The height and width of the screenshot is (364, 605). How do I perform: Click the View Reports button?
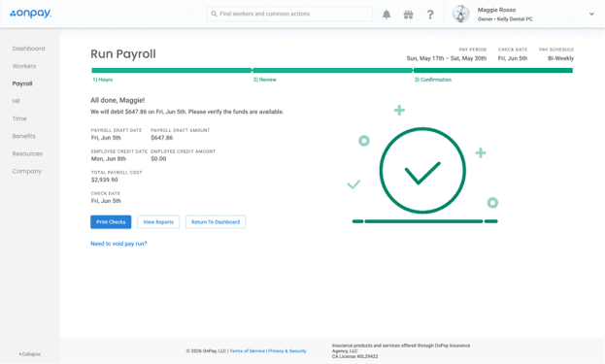[x=158, y=222]
